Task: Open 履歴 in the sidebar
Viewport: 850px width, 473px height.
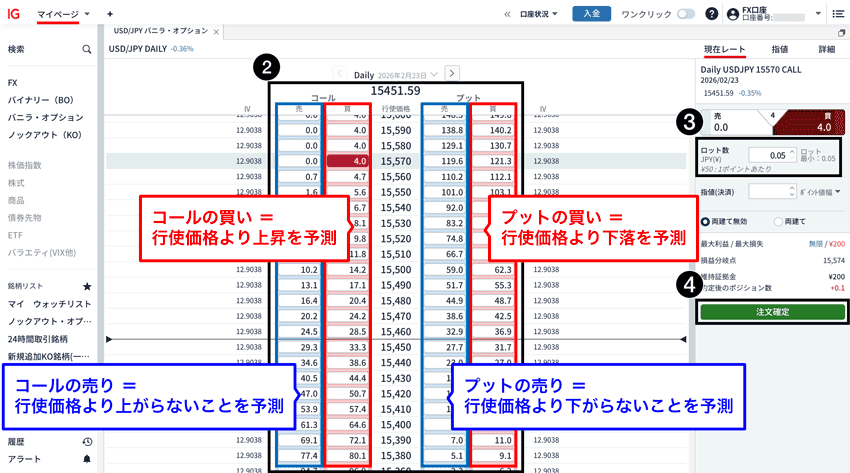Action: point(16,442)
